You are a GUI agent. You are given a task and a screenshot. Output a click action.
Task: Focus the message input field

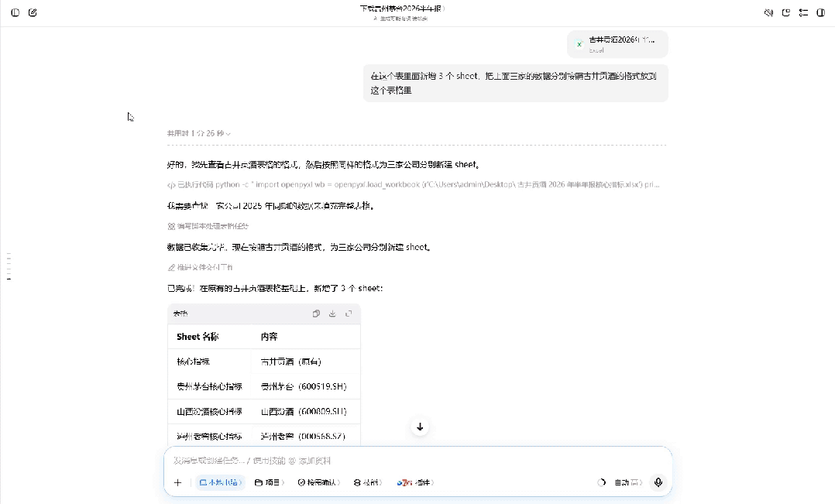pos(418,461)
